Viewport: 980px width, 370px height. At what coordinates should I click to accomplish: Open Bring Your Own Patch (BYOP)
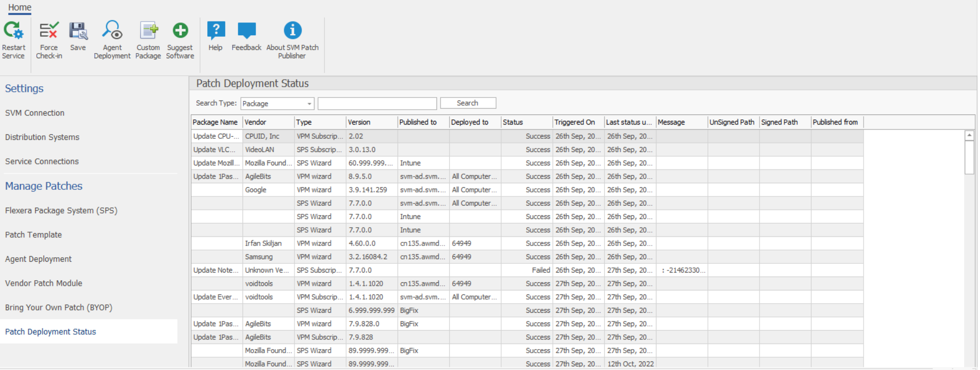pos(59,308)
